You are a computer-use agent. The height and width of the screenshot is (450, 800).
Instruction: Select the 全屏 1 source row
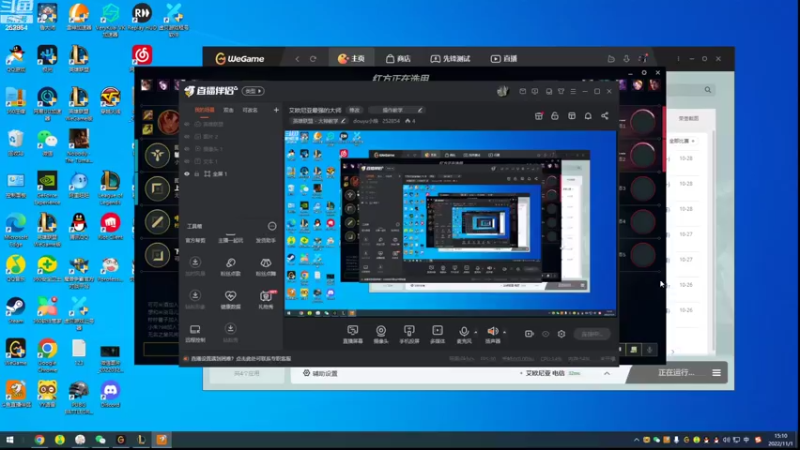pos(231,173)
